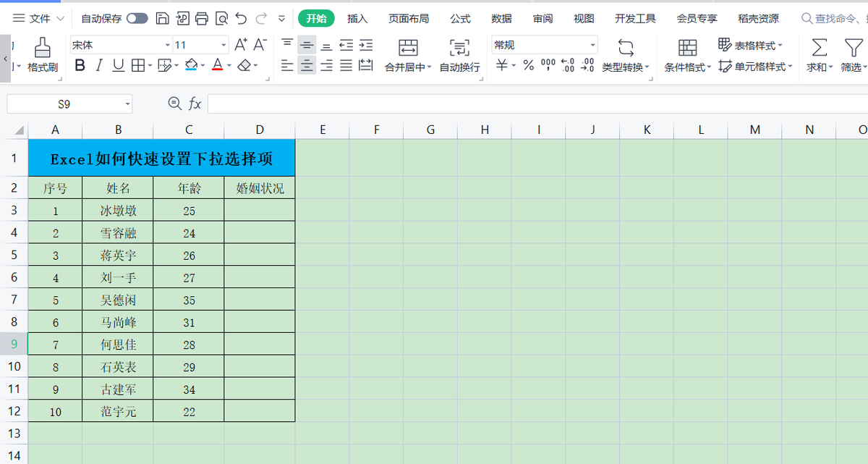The width and height of the screenshot is (868, 464).
Task: Click the Redo arrow
Action: point(261,18)
